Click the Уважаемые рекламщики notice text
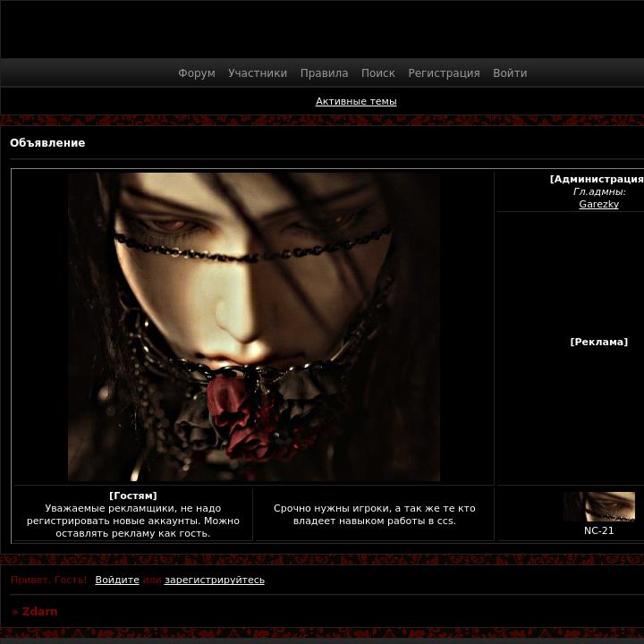The image size is (644, 644). [133, 521]
